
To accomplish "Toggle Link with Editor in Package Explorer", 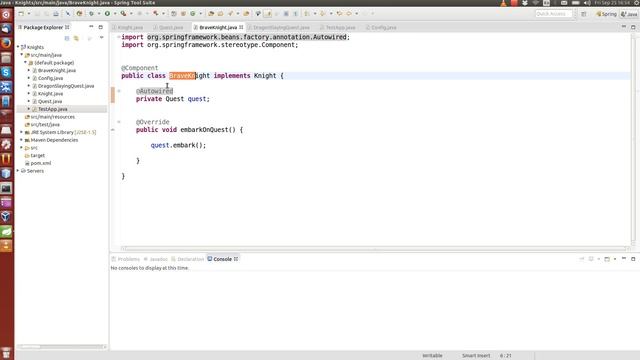I will (x=76, y=38).
